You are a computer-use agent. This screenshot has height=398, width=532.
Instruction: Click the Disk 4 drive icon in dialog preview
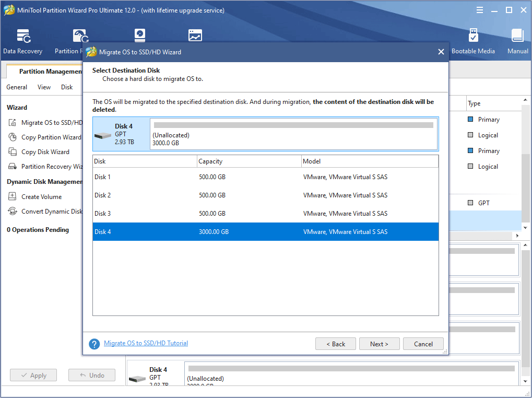103,136
